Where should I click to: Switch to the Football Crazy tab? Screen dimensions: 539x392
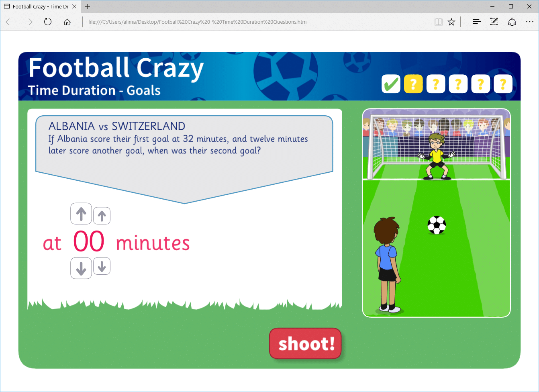(40, 6)
